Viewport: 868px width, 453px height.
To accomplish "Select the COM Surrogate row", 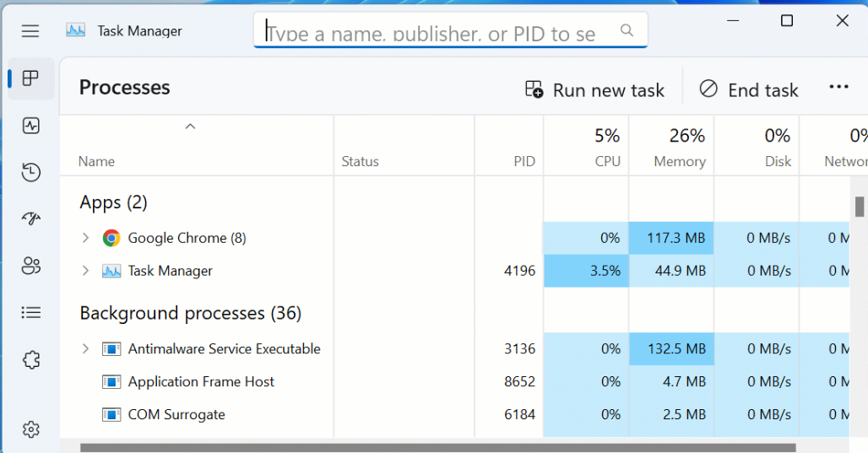I will click(454, 414).
